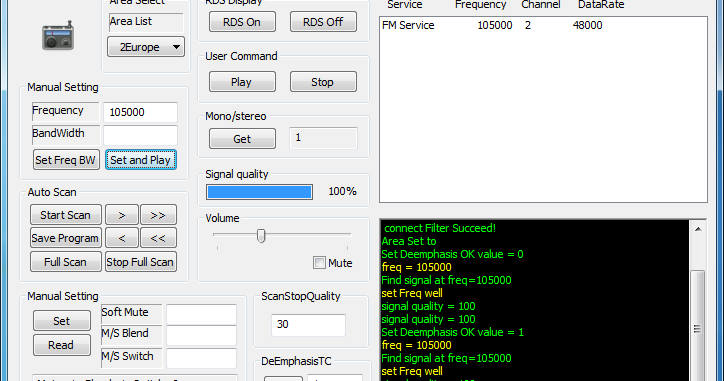Click the Stop Full Scan button
The width and height of the screenshot is (724, 381).
tap(141, 261)
